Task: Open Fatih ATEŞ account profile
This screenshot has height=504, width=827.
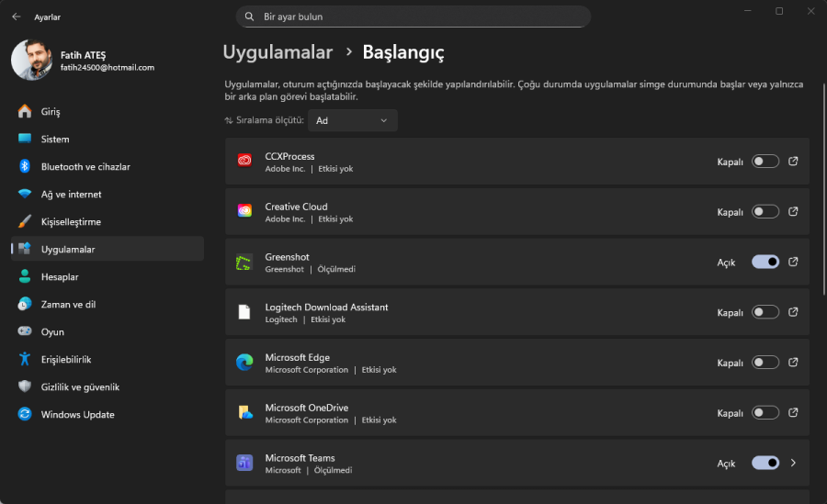Action: (83, 61)
